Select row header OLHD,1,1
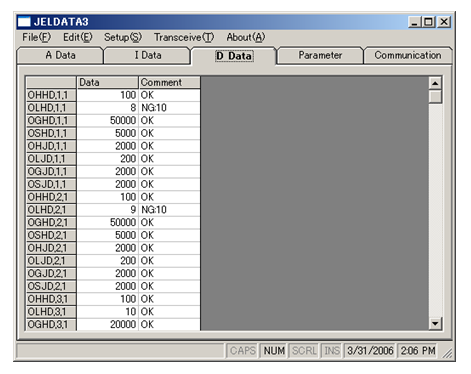 51,108
